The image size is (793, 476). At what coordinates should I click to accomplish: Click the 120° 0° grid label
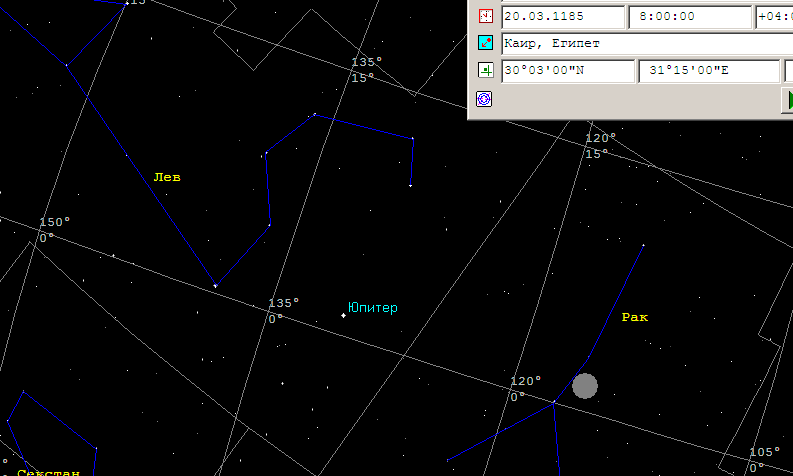(526, 389)
